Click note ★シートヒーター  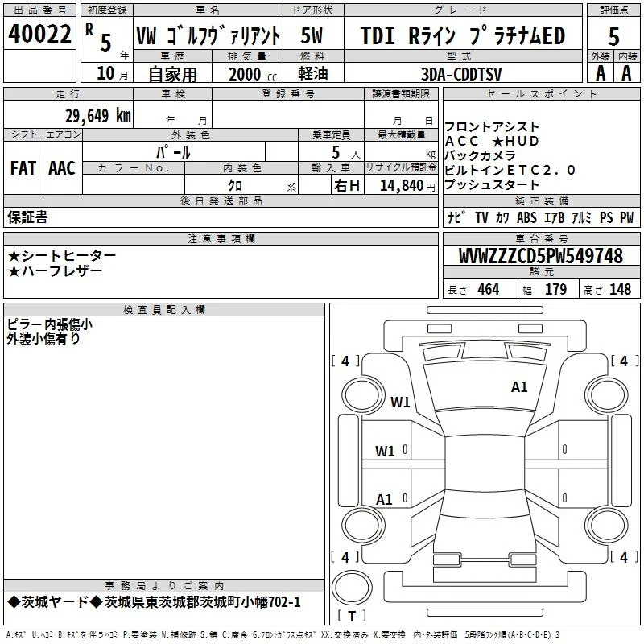click(x=62, y=256)
